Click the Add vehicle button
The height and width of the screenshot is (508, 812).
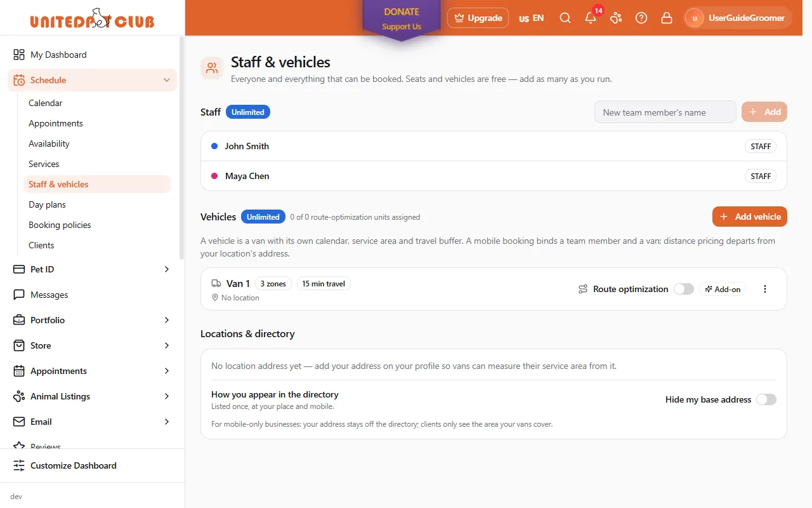pyautogui.click(x=750, y=217)
